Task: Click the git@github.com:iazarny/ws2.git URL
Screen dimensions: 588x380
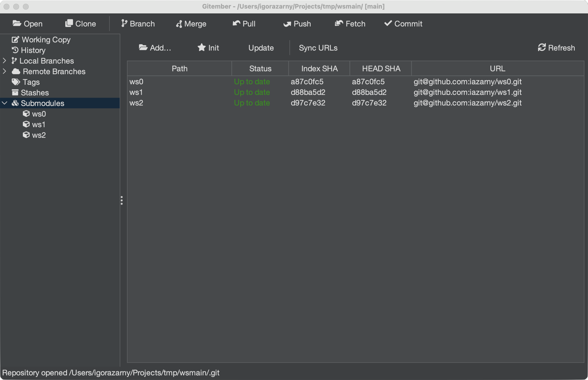Action: 468,103
